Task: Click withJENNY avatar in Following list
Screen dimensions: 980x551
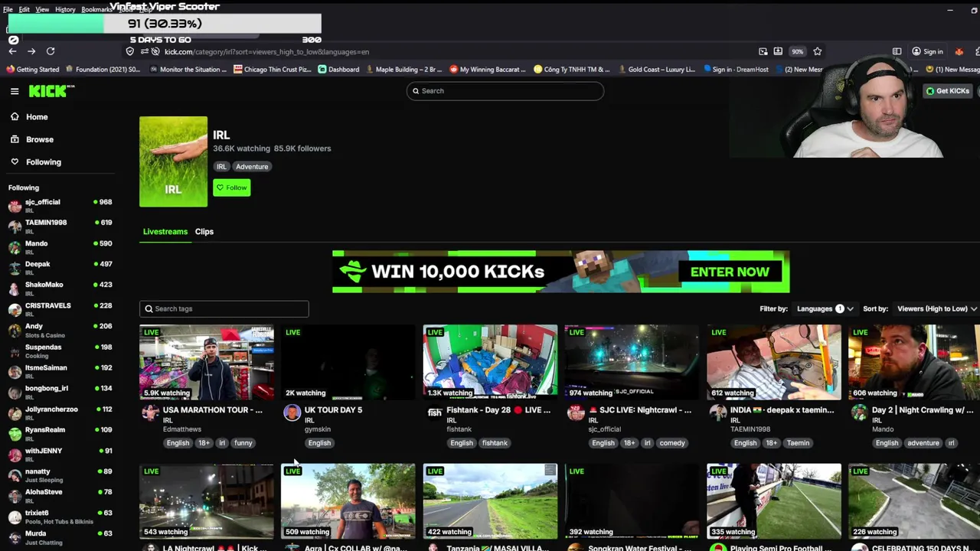Action: (x=15, y=455)
